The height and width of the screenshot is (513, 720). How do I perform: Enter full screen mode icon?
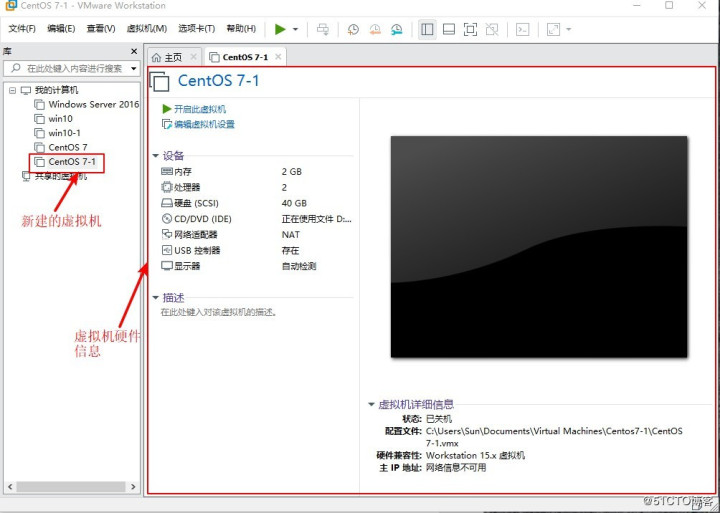(x=470, y=29)
